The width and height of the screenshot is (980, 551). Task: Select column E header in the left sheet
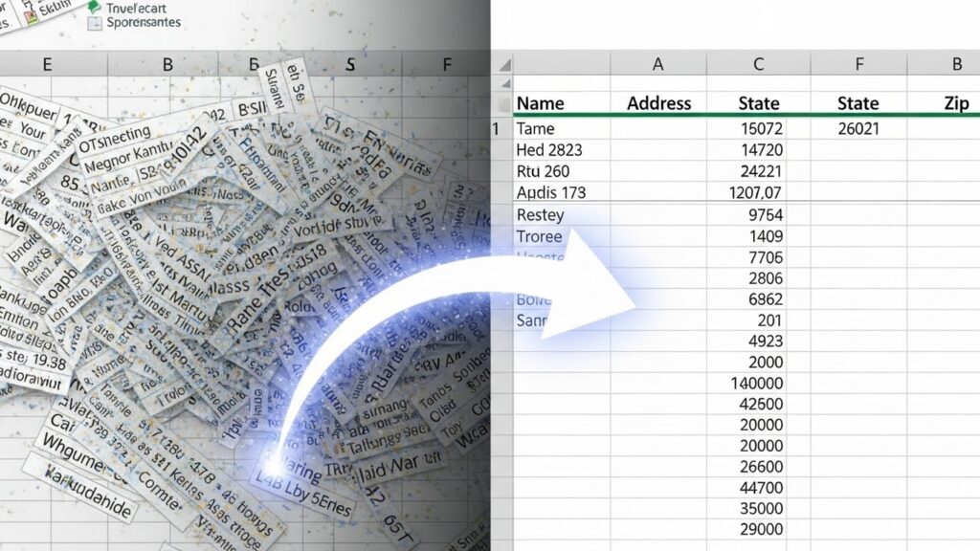click(x=46, y=65)
